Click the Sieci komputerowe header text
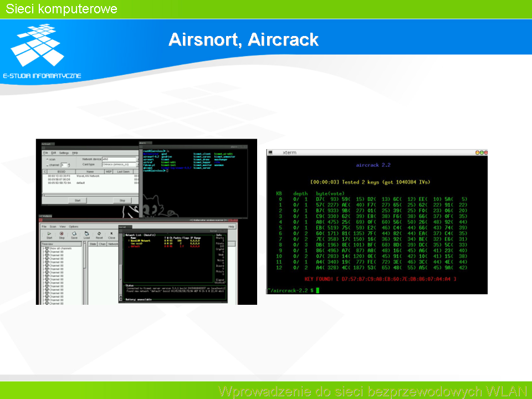Screen dimensions: 532x399 click(62, 9)
